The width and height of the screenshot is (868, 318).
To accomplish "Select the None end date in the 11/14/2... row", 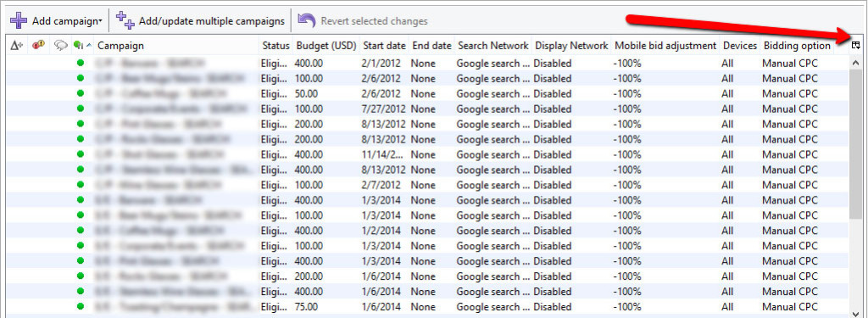I will coord(423,154).
